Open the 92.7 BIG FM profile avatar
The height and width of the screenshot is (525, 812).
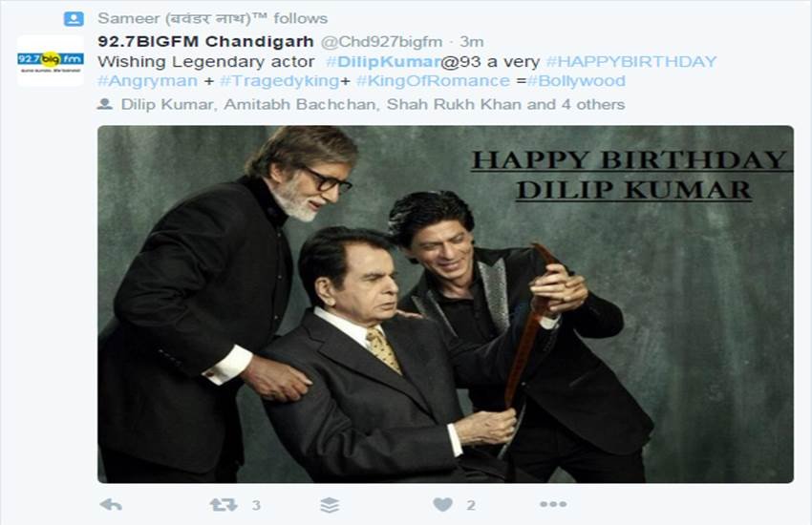tap(51, 61)
